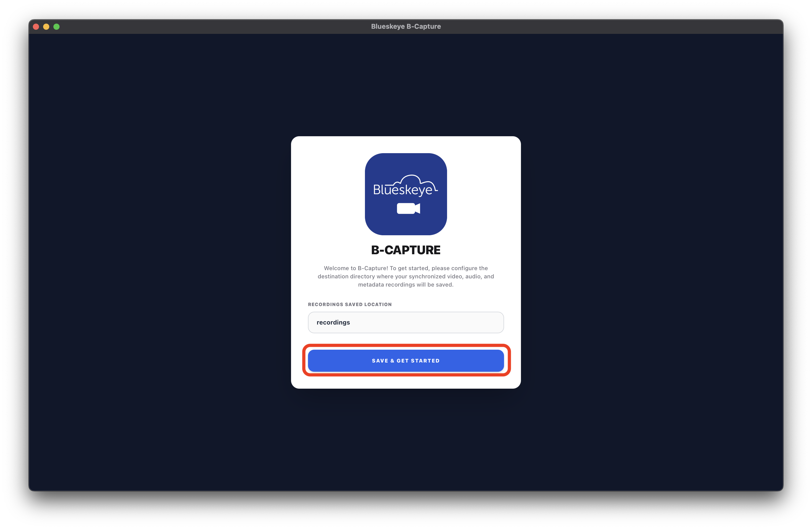The width and height of the screenshot is (812, 529).
Task: Click the Save & Get Started button
Action: point(406,360)
